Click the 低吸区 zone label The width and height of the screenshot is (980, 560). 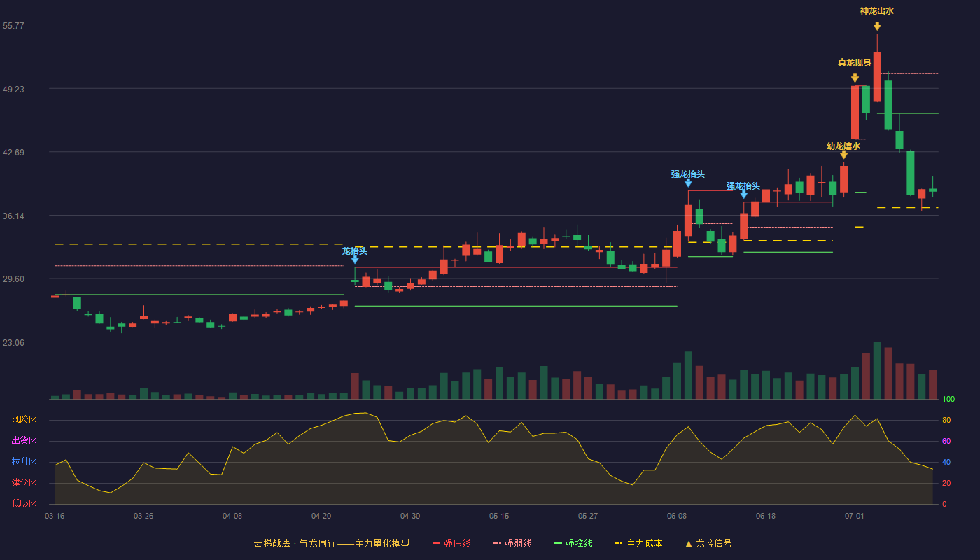click(24, 503)
